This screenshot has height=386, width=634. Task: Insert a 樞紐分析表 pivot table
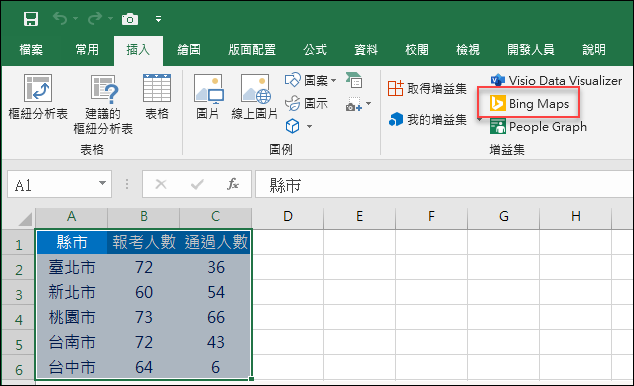(38, 97)
